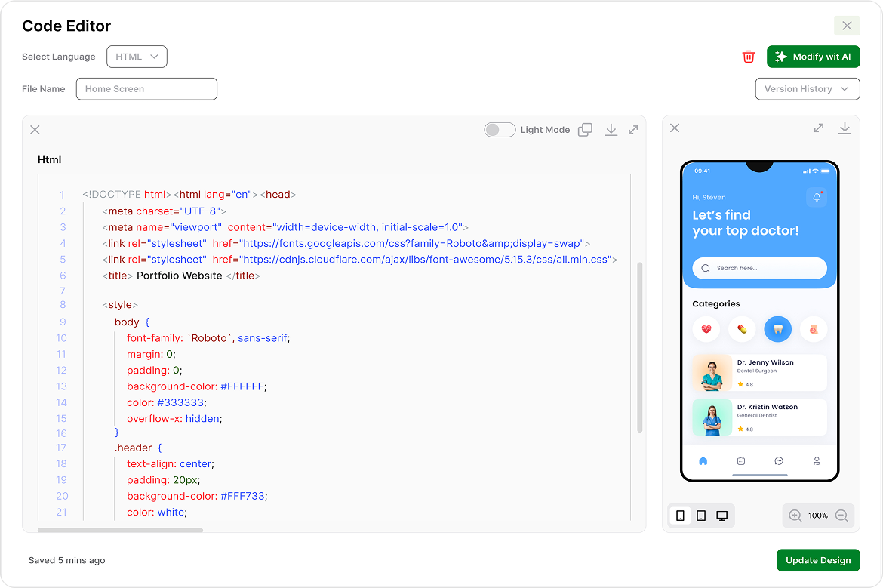Tap the profile tab in the phone preview

817,461
